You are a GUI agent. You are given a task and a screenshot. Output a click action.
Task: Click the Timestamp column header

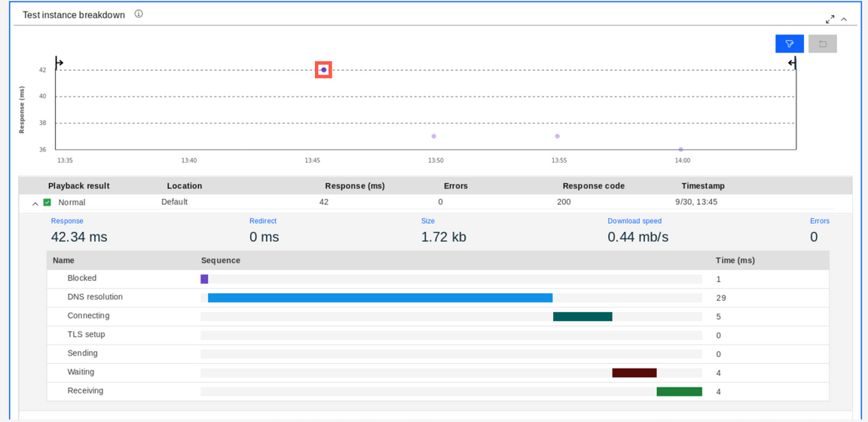702,186
